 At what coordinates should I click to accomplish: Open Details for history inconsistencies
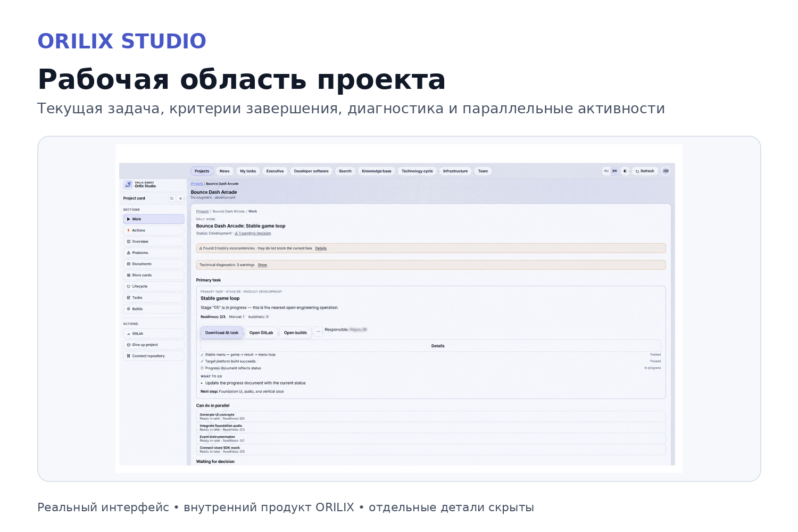(x=321, y=248)
